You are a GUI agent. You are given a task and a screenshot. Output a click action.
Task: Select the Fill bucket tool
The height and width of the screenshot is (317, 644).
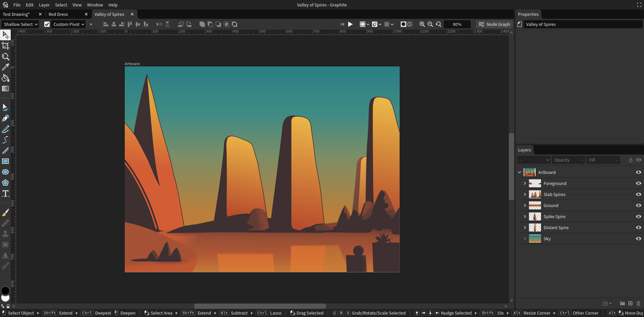pos(5,78)
